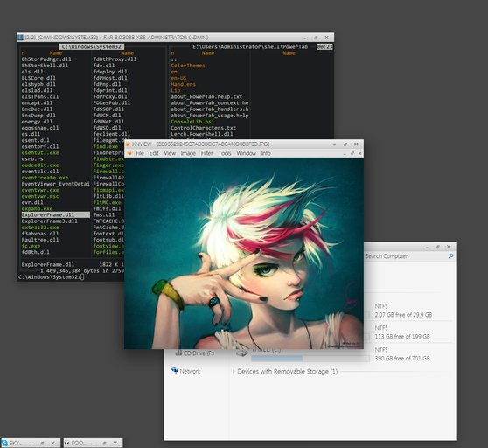Select fc.exe in FAR panel
Viewport: 488px width, 448px height.
pos(31,246)
